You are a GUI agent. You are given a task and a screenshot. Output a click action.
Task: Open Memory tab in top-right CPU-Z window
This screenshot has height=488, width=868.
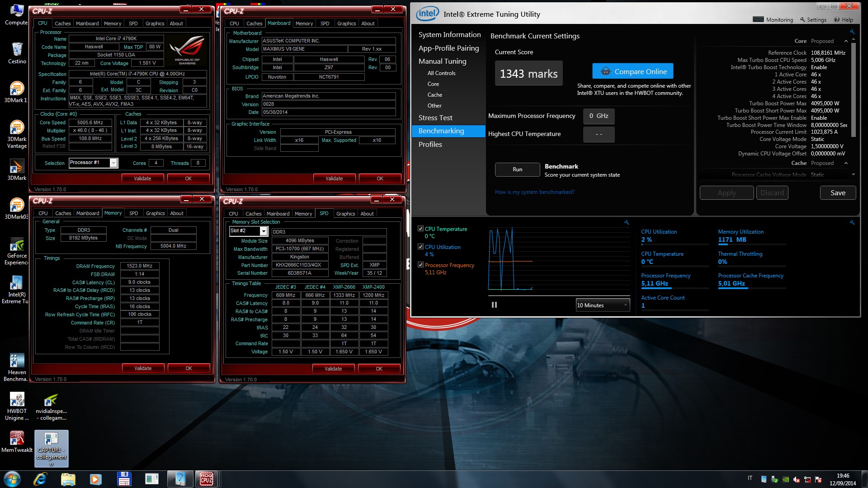click(x=304, y=23)
